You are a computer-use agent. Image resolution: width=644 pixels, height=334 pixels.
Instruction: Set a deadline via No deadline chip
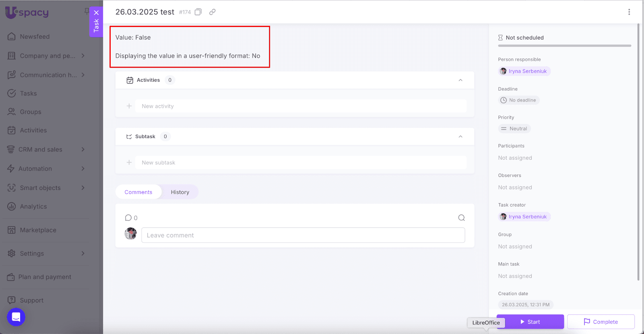point(518,100)
